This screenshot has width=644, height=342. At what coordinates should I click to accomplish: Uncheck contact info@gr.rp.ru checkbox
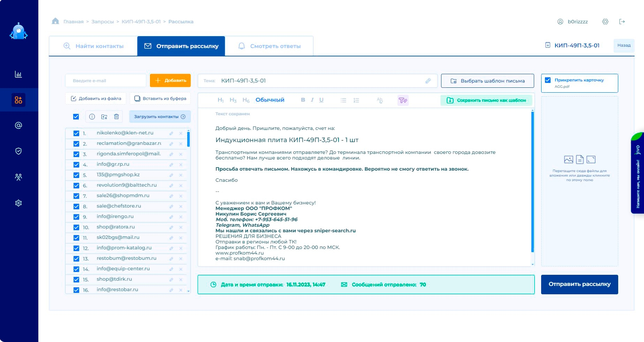coord(76,164)
